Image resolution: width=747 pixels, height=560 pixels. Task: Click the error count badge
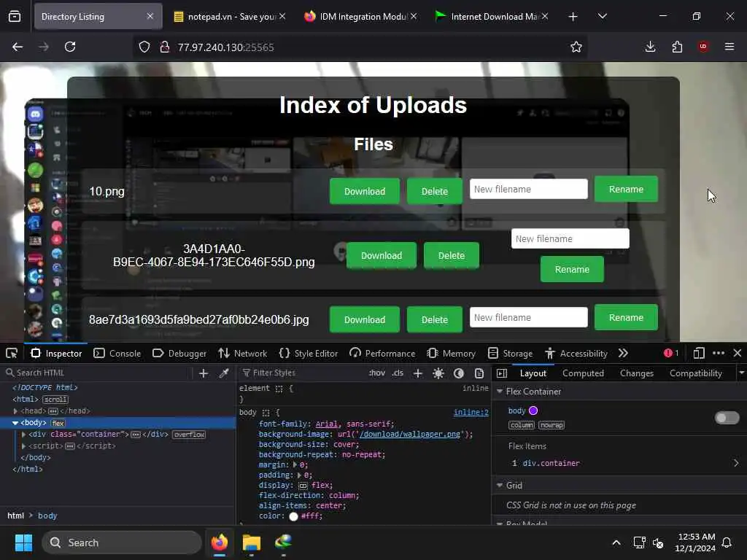coord(671,354)
